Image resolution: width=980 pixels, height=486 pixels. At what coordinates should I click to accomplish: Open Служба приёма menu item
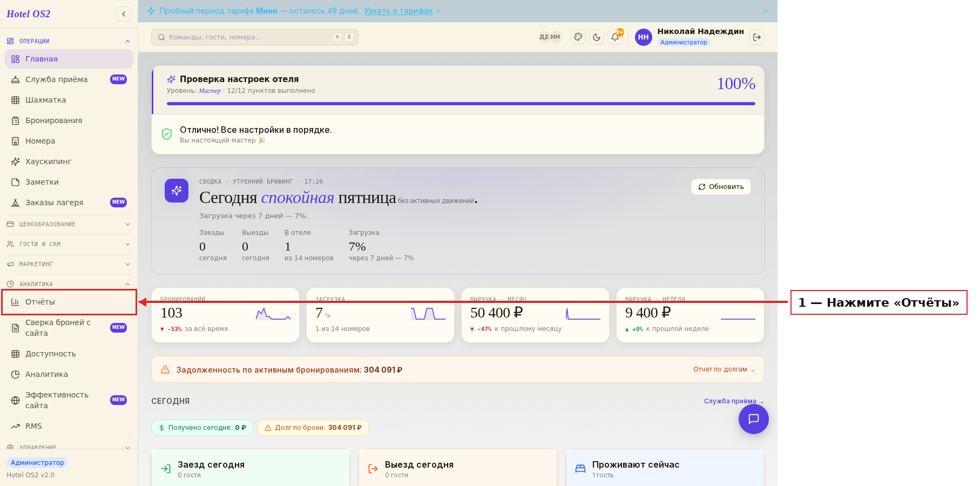(69, 79)
